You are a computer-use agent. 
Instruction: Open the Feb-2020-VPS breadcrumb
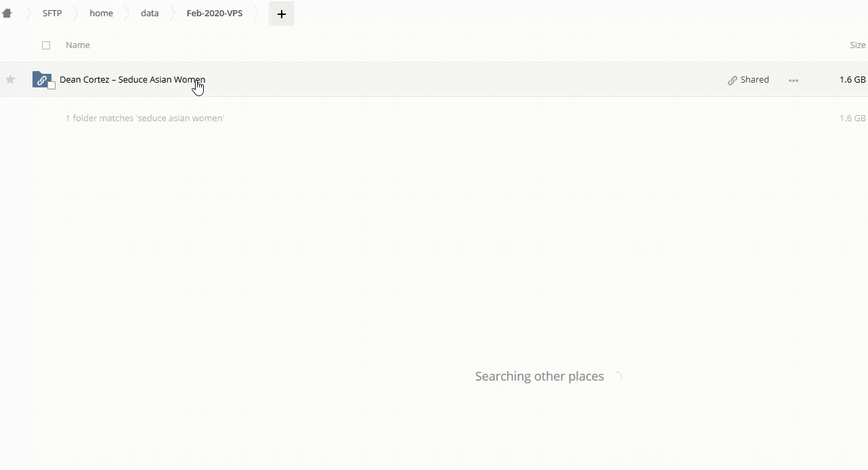point(214,13)
